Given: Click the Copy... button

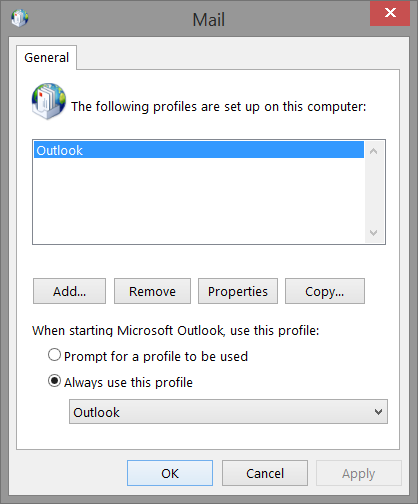Looking at the screenshot, I should click(325, 291).
